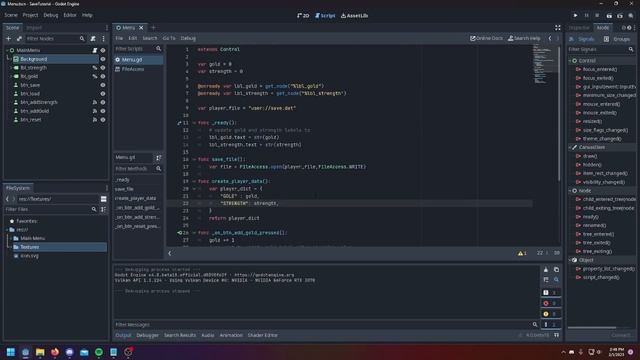
Task: Click unique-name percent icon on lbl_gold
Action: click(x=95, y=76)
